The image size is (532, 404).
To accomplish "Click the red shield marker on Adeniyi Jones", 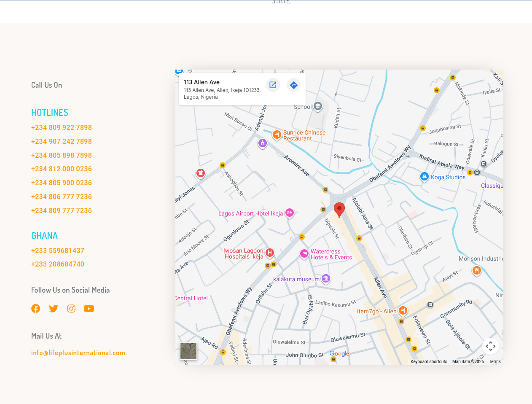I will [x=201, y=173].
